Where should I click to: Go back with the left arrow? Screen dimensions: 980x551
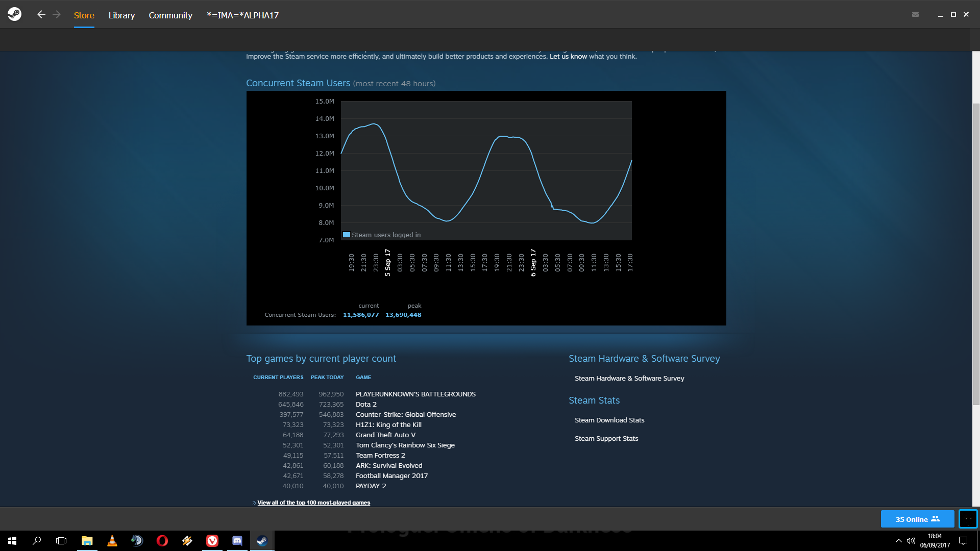click(x=41, y=15)
